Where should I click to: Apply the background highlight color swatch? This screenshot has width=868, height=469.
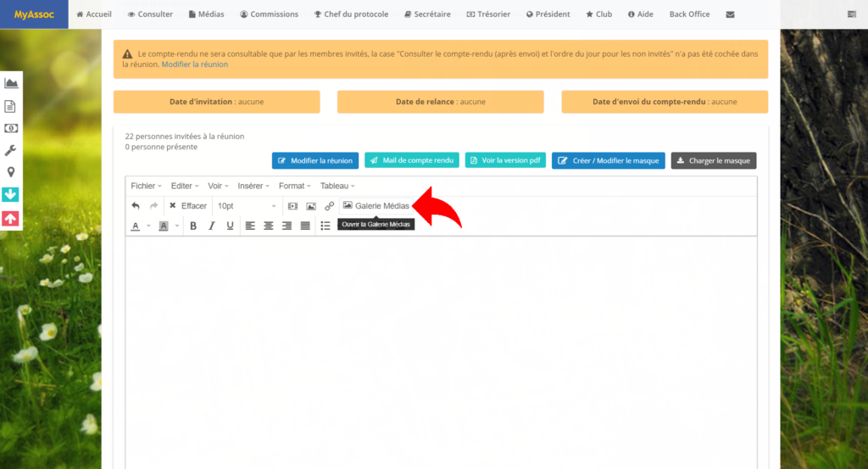[x=164, y=226]
